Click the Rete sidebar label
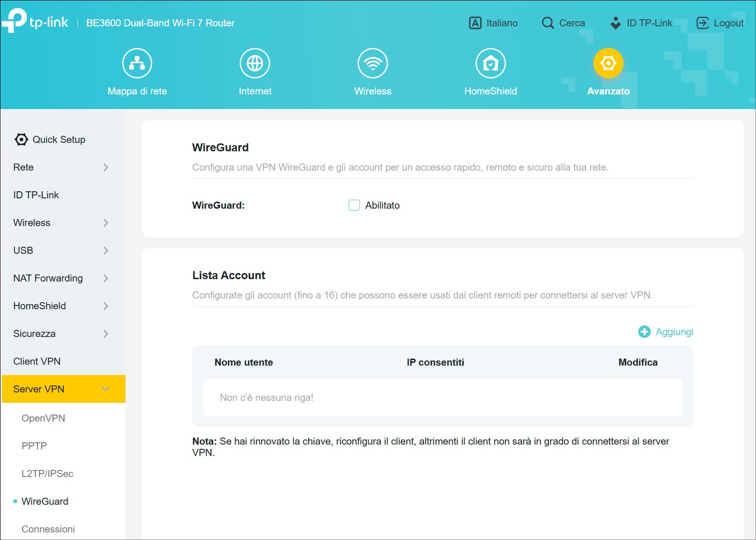 coord(23,167)
